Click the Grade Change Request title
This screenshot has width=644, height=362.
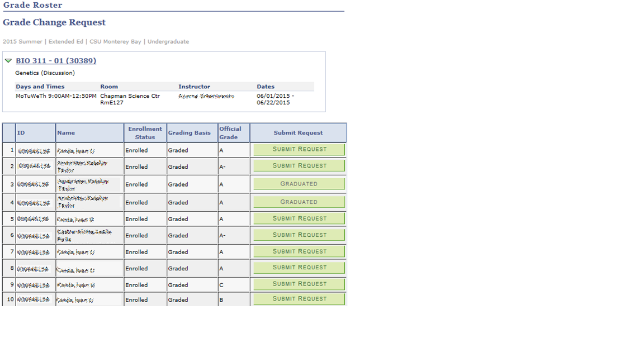(x=54, y=22)
